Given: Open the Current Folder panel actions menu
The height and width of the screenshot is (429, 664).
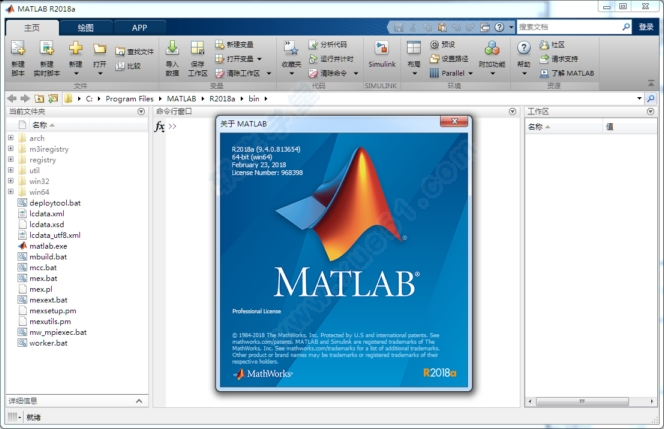Looking at the screenshot, I should pyautogui.click(x=141, y=111).
